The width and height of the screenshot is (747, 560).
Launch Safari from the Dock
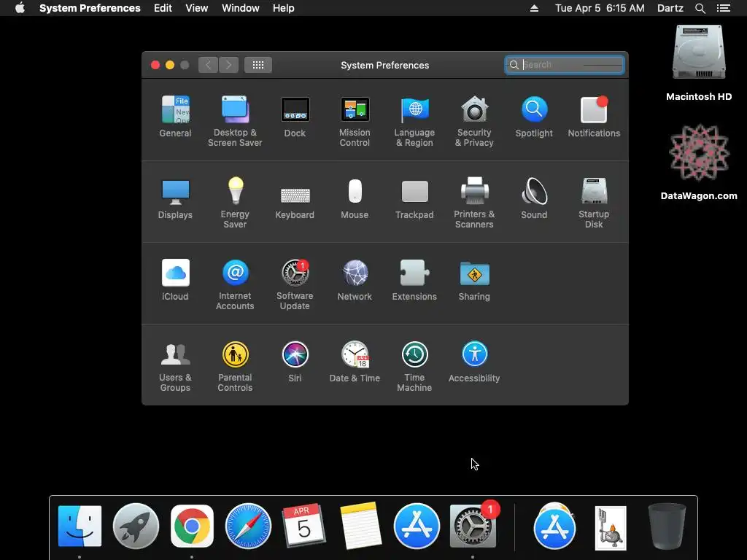point(248,526)
